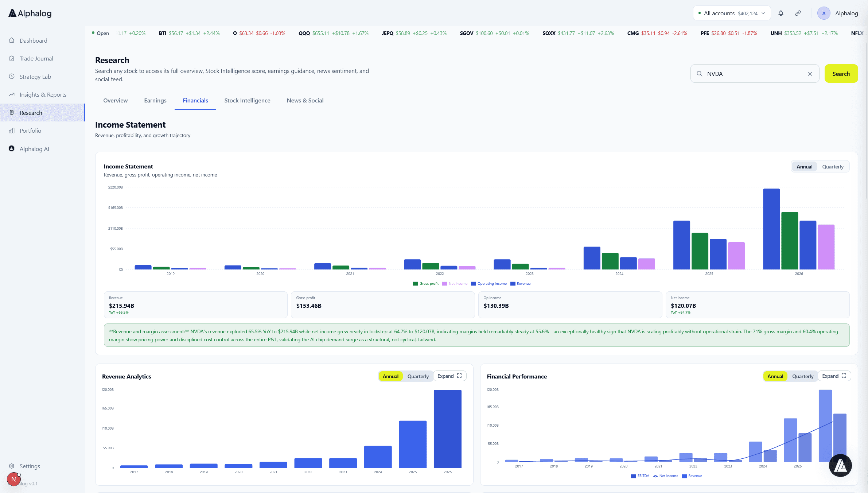Open the Dashboard home icon
Image resolution: width=868 pixels, height=493 pixels.
[12, 40]
